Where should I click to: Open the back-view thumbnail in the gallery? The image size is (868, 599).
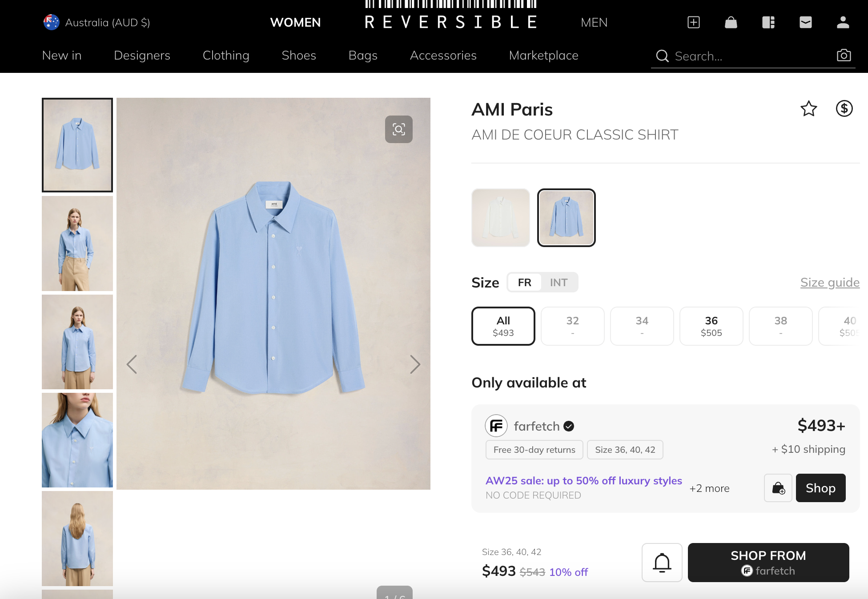(77, 539)
